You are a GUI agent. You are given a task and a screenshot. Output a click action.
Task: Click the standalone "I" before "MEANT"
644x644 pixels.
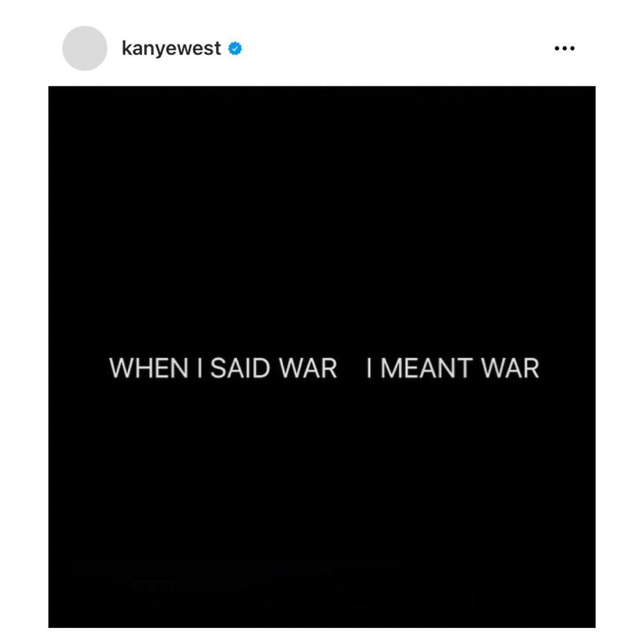(369, 368)
